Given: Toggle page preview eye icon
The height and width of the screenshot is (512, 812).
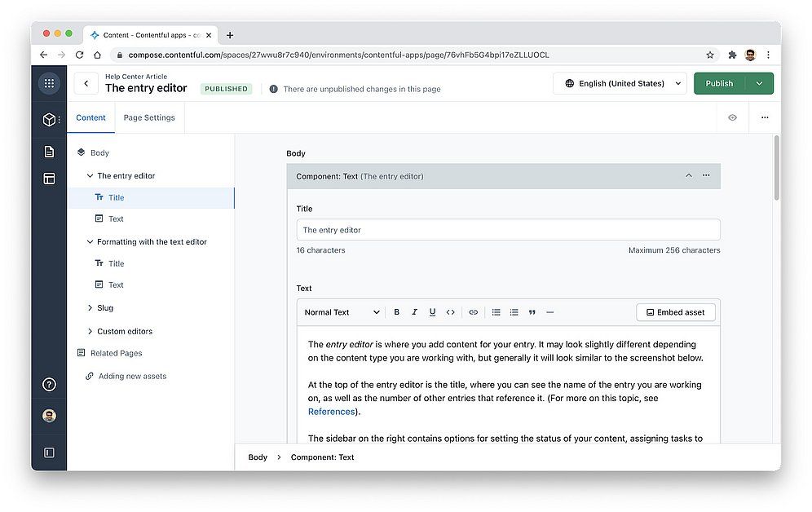Looking at the screenshot, I should [x=732, y=117].
